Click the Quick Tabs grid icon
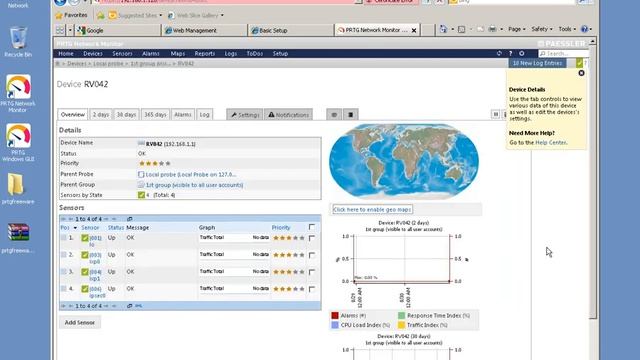This screenshot has width=640, height=360. click(x=60, y=30)
